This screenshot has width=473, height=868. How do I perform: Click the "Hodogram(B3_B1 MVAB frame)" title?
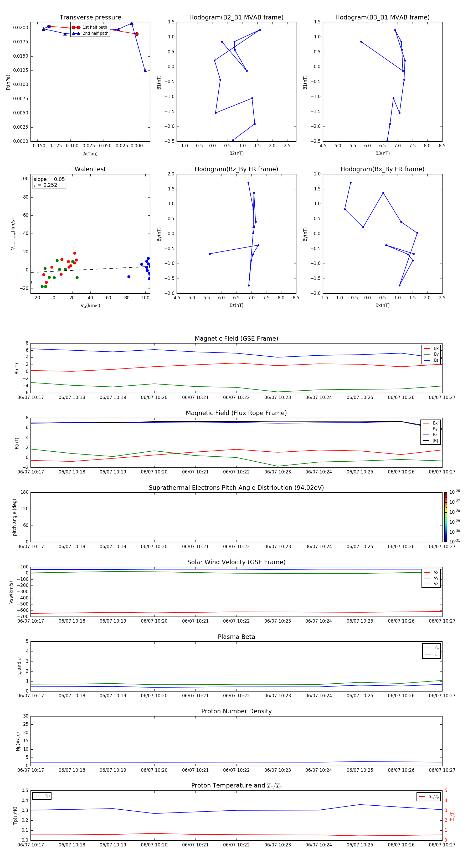[382, 18]
